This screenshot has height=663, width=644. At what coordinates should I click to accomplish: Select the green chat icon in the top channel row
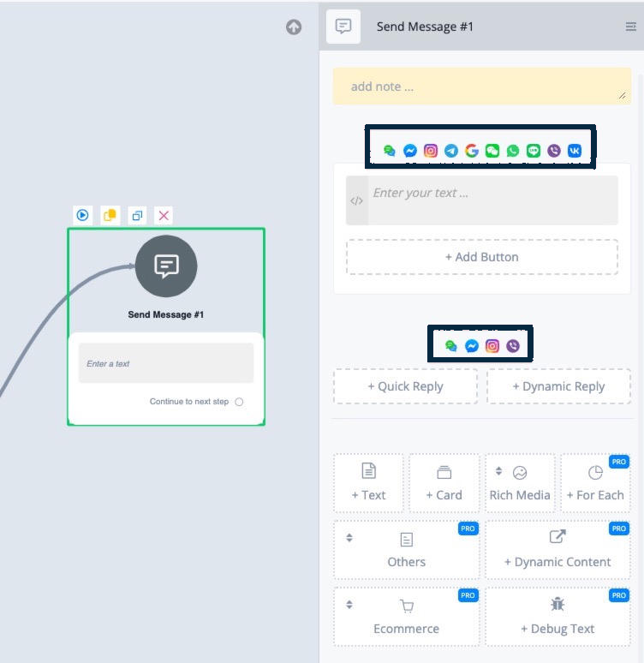coord(390,151)
